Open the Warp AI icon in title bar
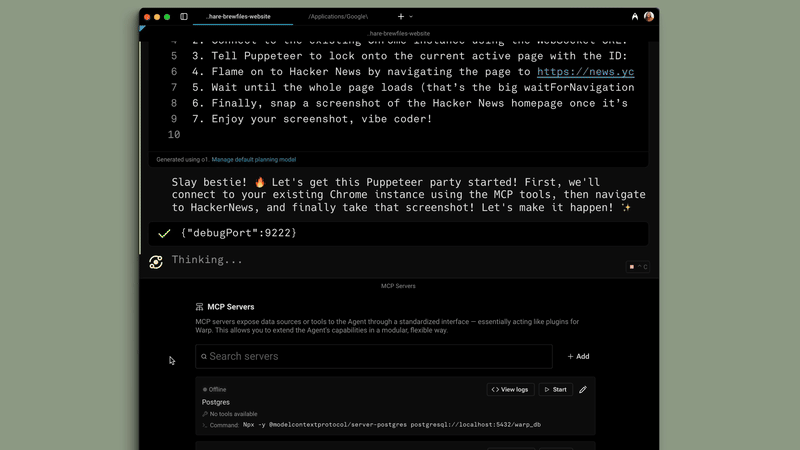Viewport: 800px width, 450px height. 635,17
